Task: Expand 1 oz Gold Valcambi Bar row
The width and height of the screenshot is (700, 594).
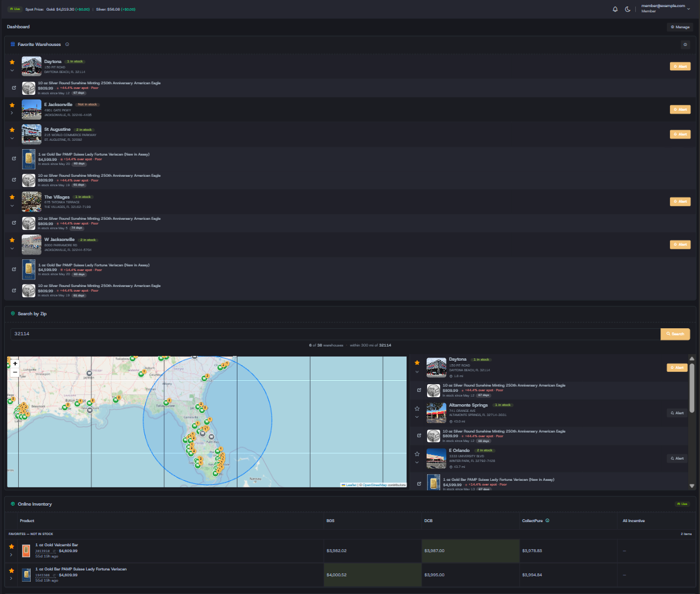Action: pos(12,555)
